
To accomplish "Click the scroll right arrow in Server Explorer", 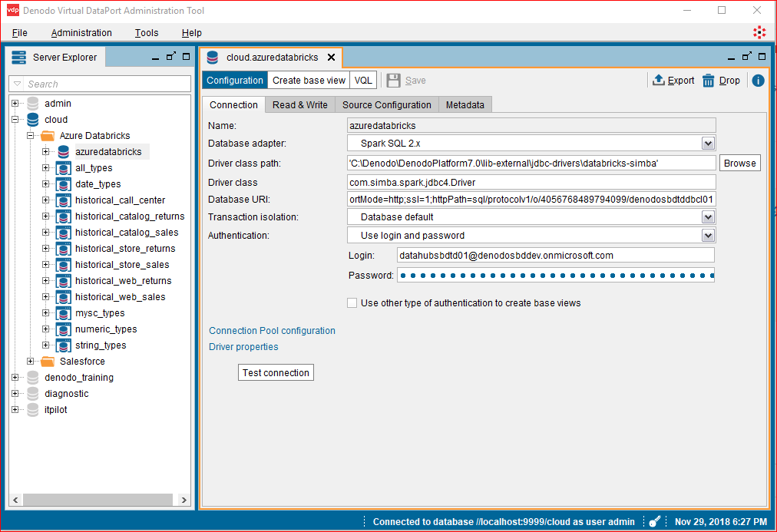I will tap(184, 500).
